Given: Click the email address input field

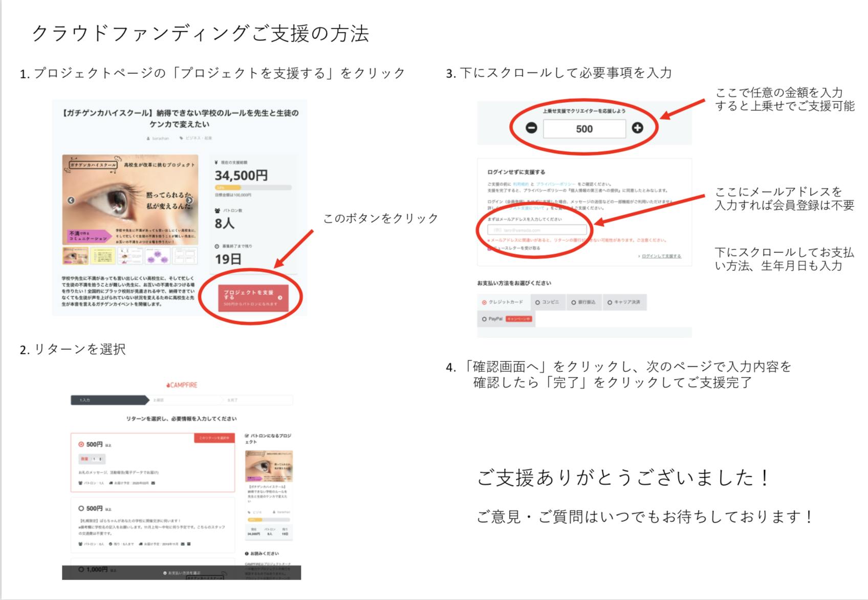Looking at the screenshot, I should coord(536,230).
